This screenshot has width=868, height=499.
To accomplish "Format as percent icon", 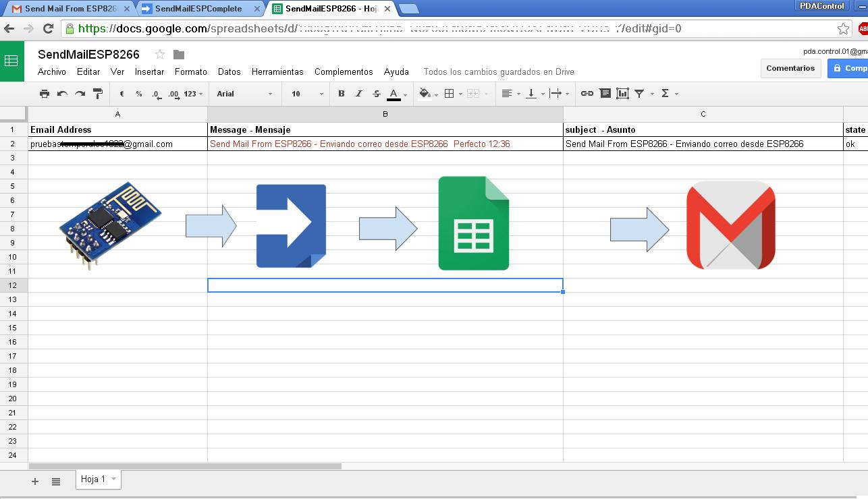I will tap(139, 94).
